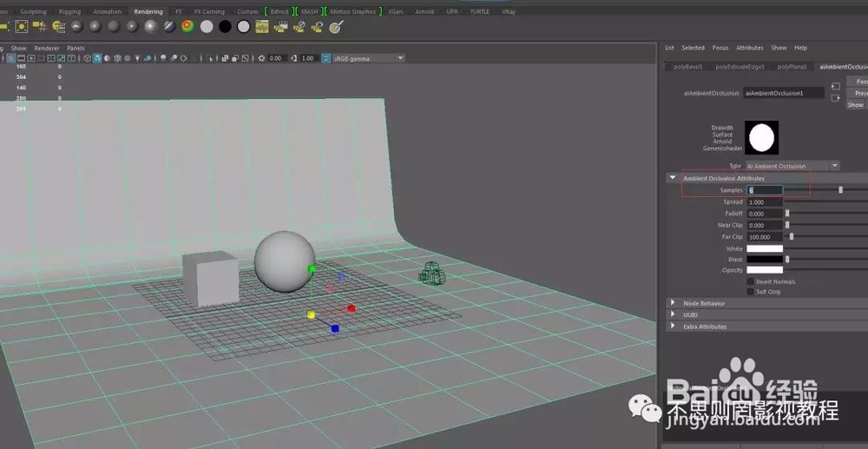
Task: Toggle the blue color management icon
Action: 326,58
